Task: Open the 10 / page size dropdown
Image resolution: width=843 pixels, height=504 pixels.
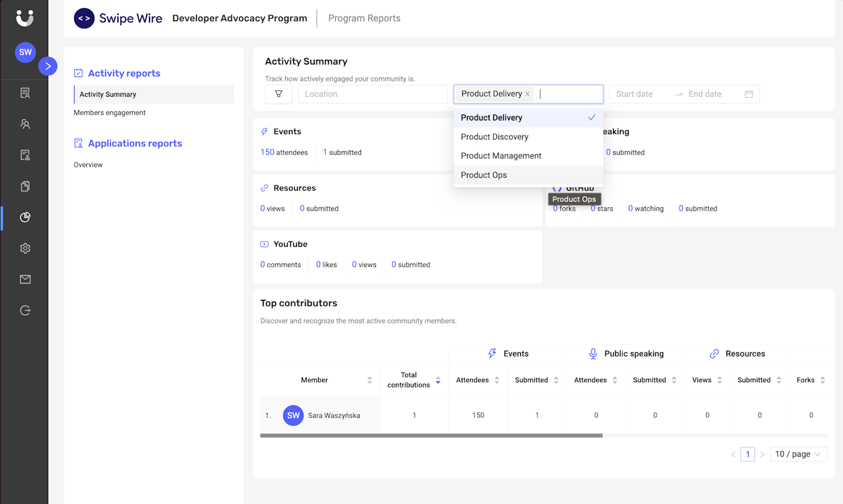Action: (x=798, y=454)
